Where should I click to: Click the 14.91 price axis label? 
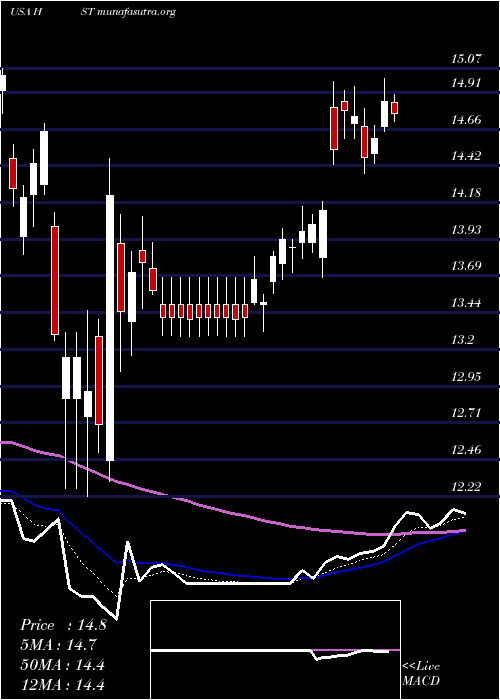click(x=466, y=83)
